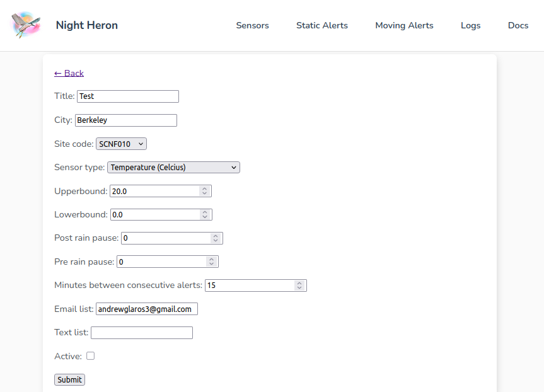544x392 pixels.
Task: Click the Night Heron site title
Action: (x=86, y=26)
